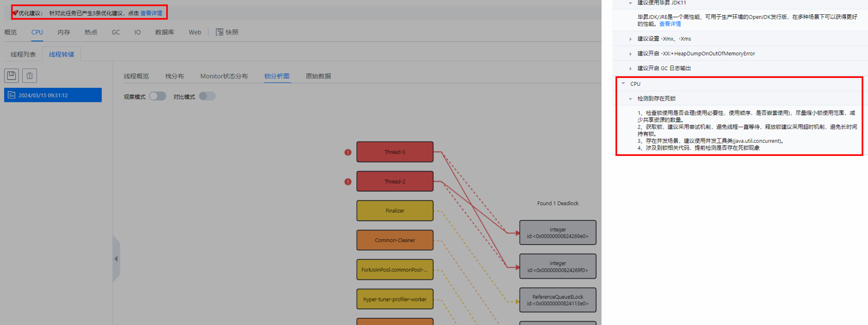Screen dimensions: 868x325
Task: Click the file icon in the 2024/03/15 dump entry
Action: coord(11,95)
